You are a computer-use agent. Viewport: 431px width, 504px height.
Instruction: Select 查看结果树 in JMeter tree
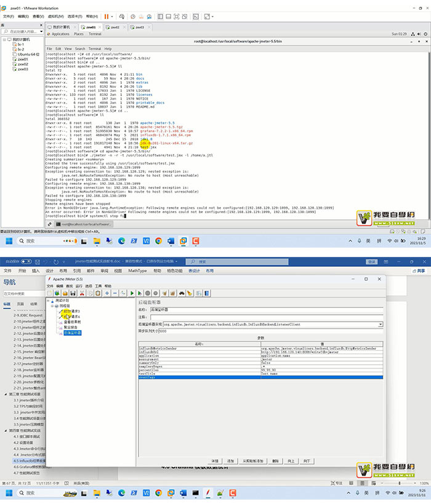click(72, 322)
